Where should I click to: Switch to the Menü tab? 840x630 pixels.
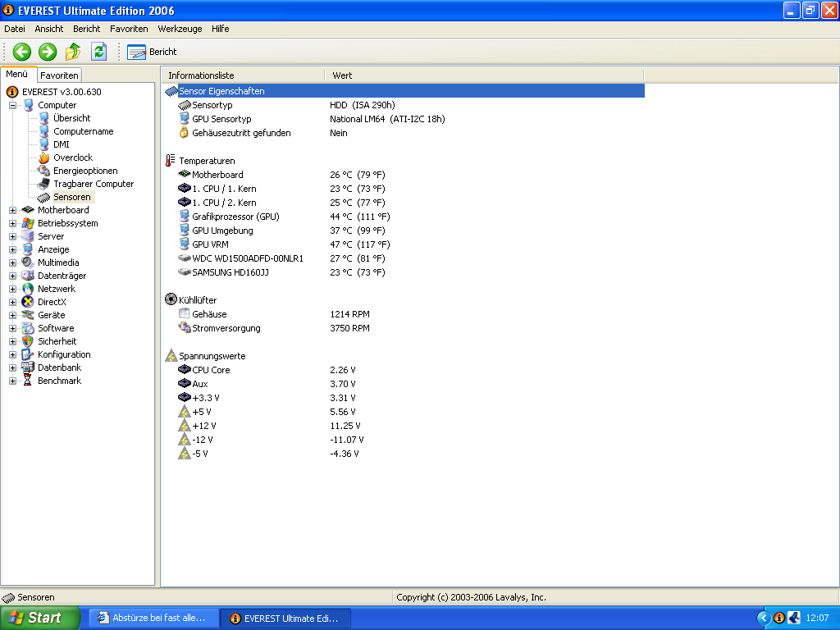coord(17,75)
